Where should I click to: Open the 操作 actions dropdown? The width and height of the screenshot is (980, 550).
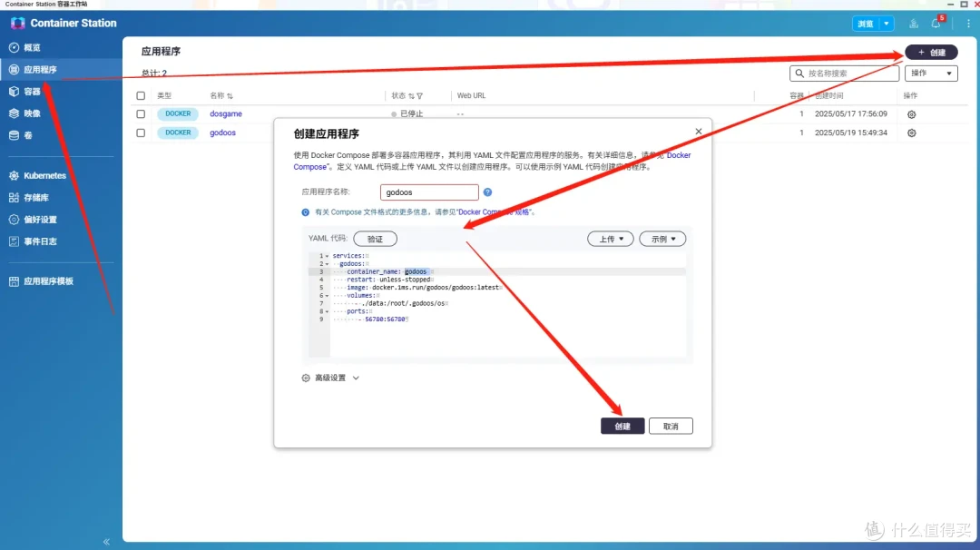[x=931, y=74]
